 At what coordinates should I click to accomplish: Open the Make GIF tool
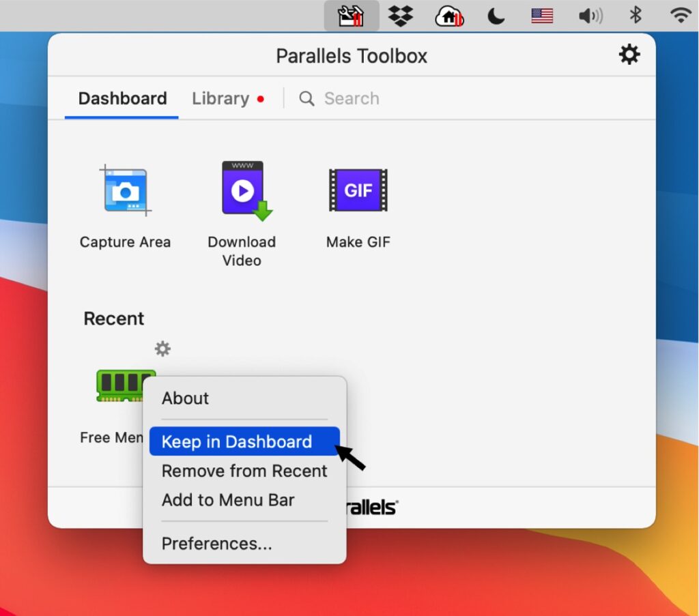coord(358,190)
